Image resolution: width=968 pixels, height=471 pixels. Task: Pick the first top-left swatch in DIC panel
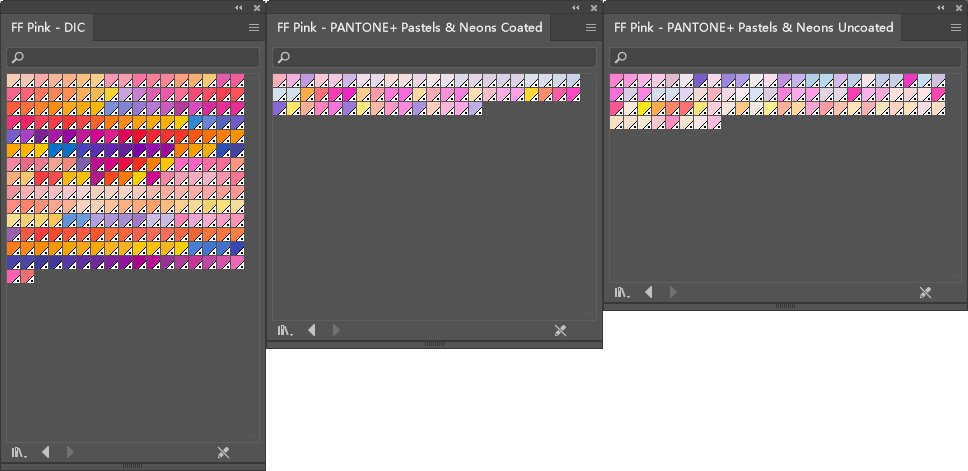(x=14, y=81)
